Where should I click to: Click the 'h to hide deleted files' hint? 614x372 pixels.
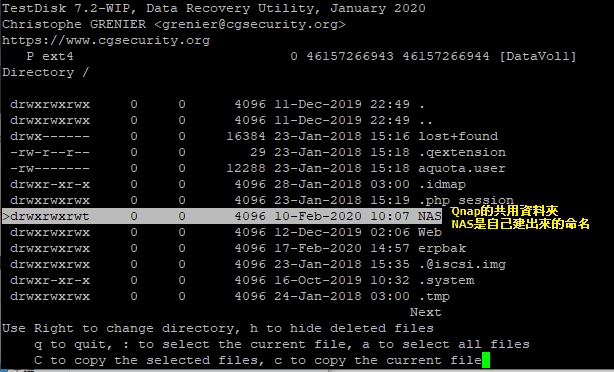click(341, 328)
